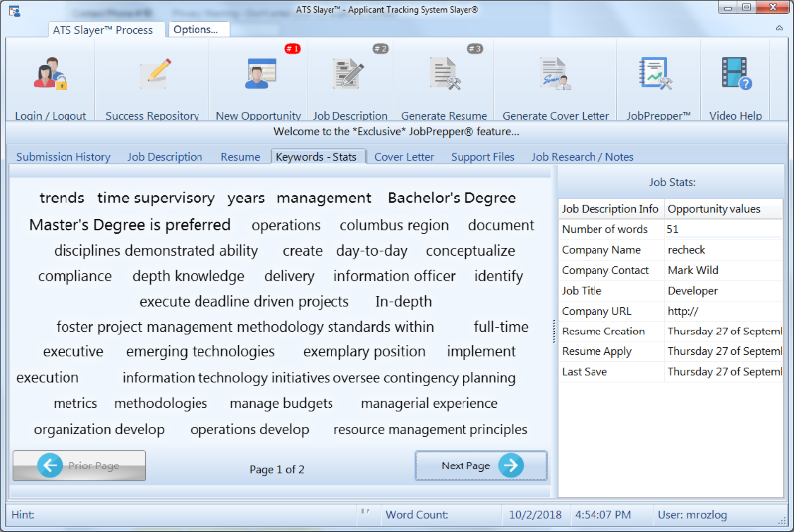Image resolution: width=794 pixels, height=532 pixels.
Task: Click the vertical splitter grip beside Job Stats
Action: 554,332
